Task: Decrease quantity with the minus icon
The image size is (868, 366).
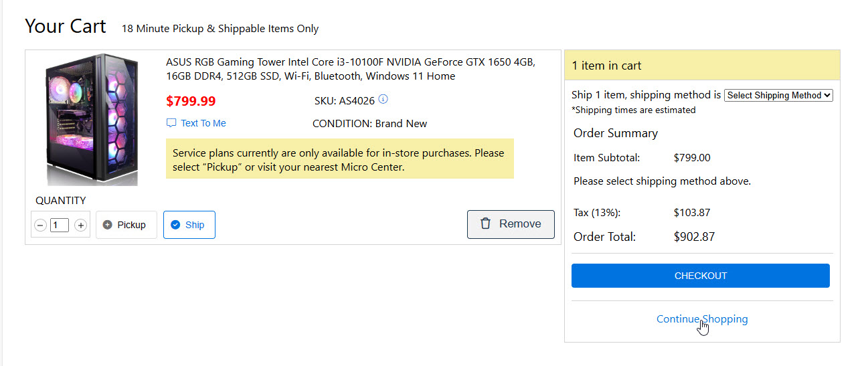Action: click(40, 225)
